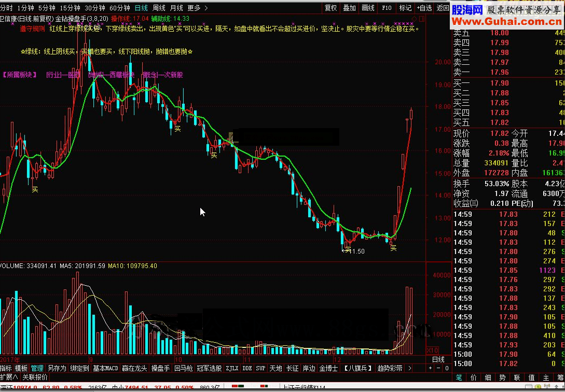Viewport: 565px width, 392px height.
Task: Open the 模板 template tab
Action: [21, 368]
